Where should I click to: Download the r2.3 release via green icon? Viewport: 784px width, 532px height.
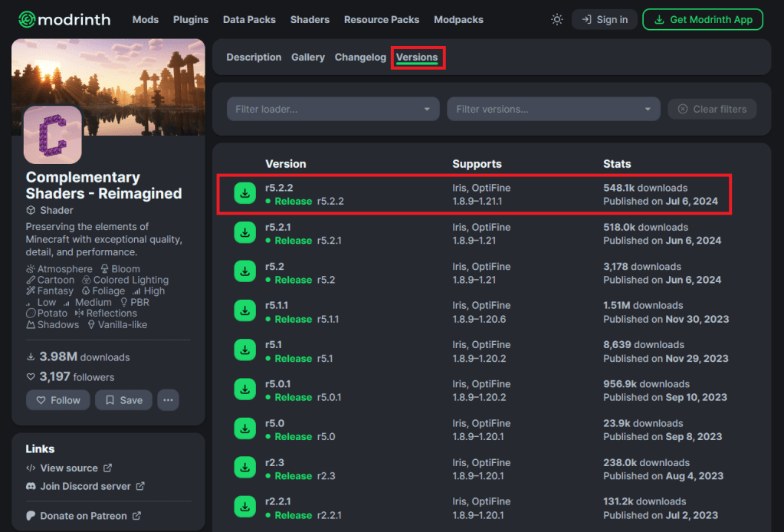(x=244, y=468)
